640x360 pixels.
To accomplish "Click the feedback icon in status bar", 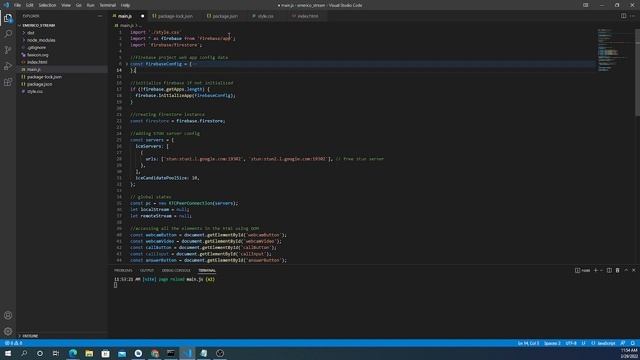I will pos(623,343).
